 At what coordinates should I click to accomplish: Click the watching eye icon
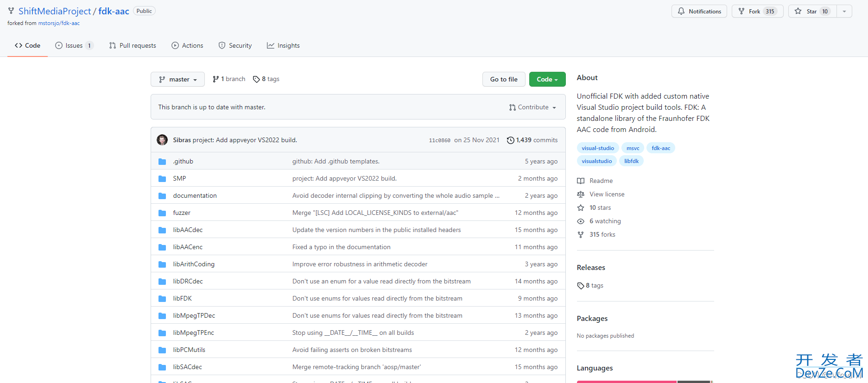pyautogui.click(x=581, y=221)
